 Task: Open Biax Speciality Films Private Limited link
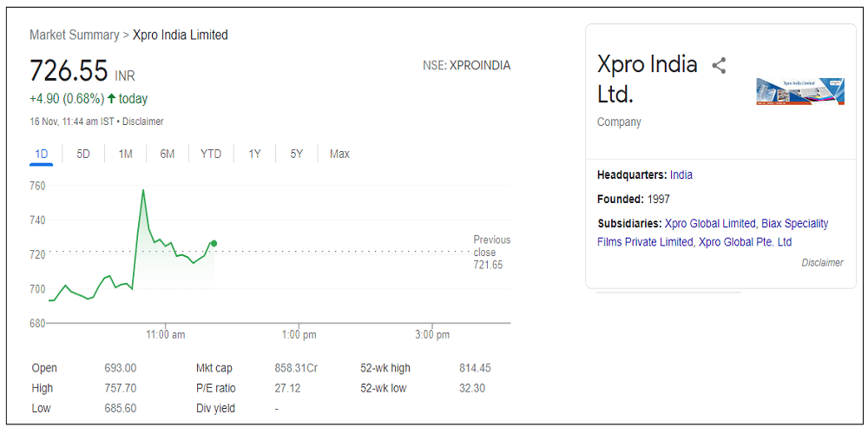pos(713,233)
